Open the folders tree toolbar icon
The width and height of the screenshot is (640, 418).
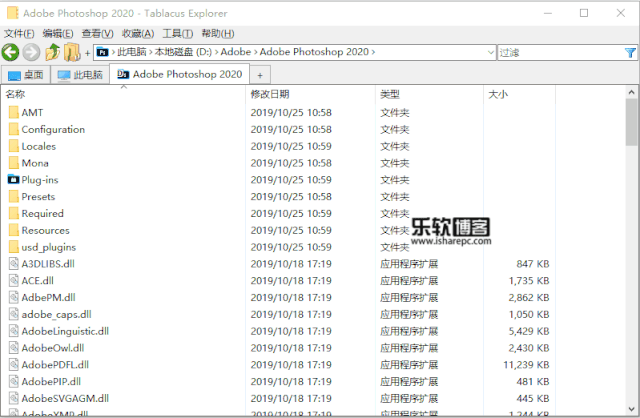pyautogui.click(x=72, y=52)
